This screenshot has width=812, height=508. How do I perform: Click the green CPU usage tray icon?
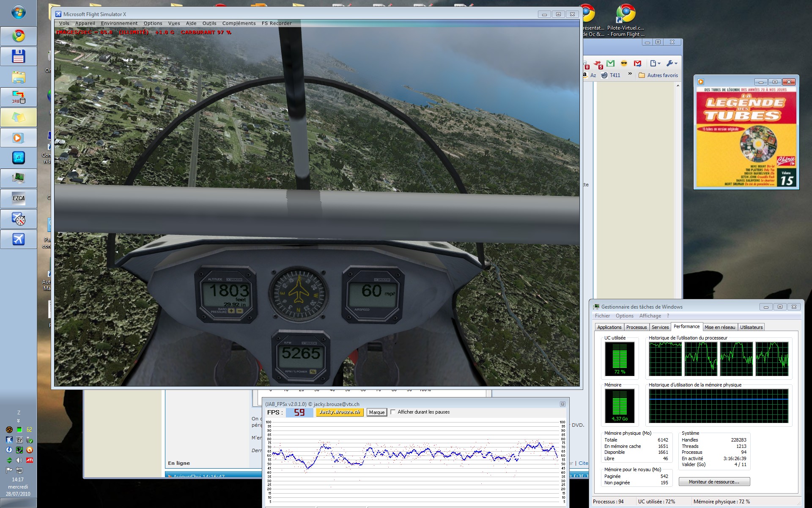click(19, 430)
